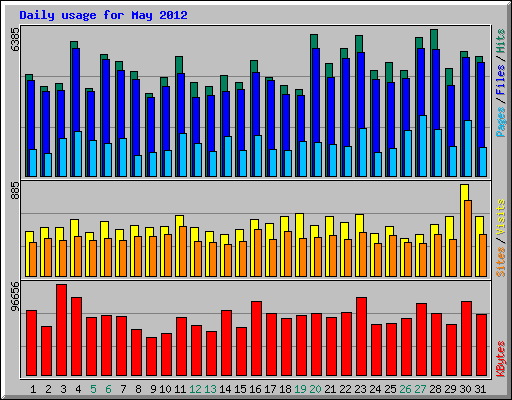This screenshot has width=512, height=400.
Task: Select the cyan Pages bar for day 30
Action: (468, 148)
